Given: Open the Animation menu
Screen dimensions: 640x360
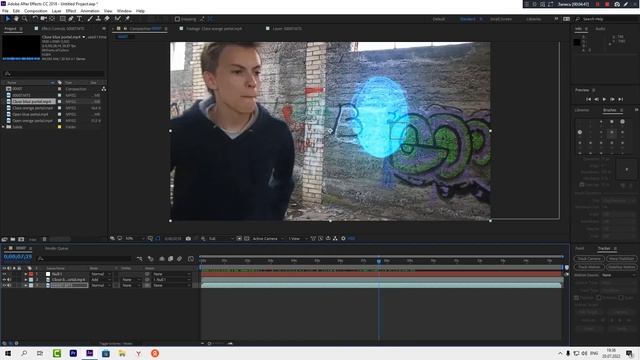Looking at the screenshot, I should tap(90, 11).
